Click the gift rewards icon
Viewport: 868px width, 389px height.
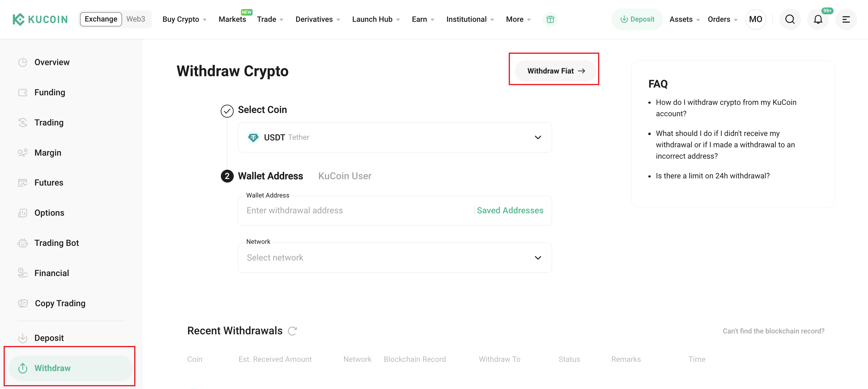[550, 19]
